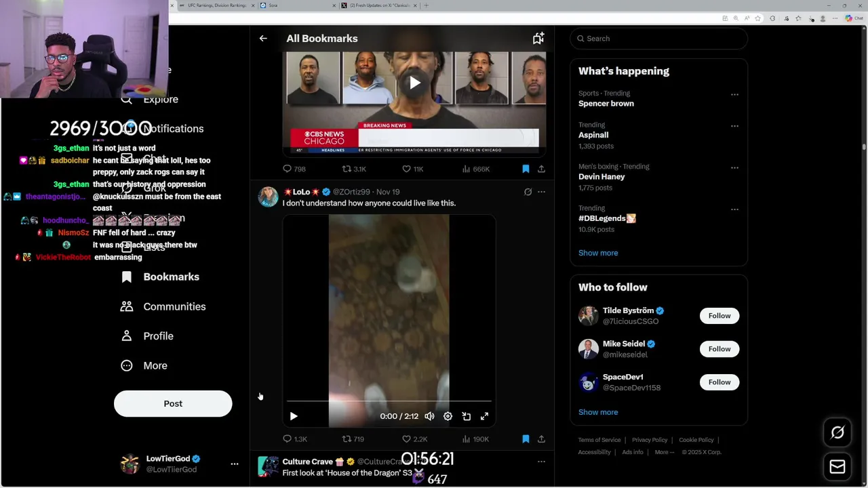Open replies on LoLo's post (1.3K)
This screenshot has width=868, height=488.
(x=295, y=439)
